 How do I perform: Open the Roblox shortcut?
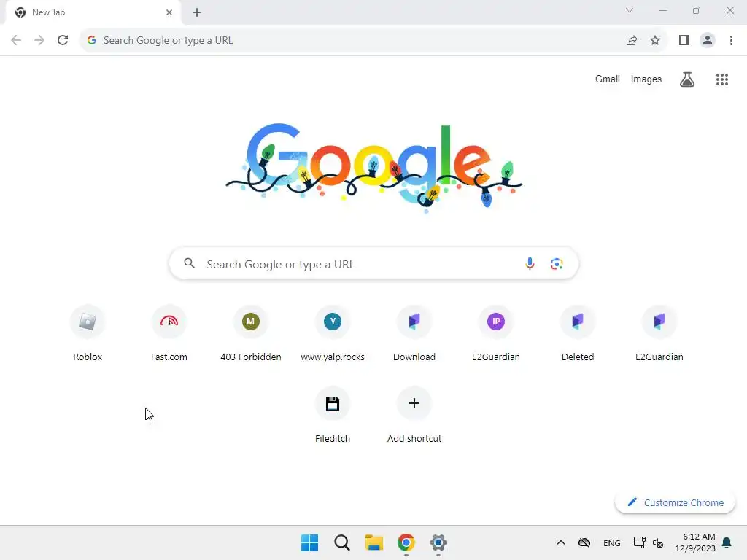point(88,333)
